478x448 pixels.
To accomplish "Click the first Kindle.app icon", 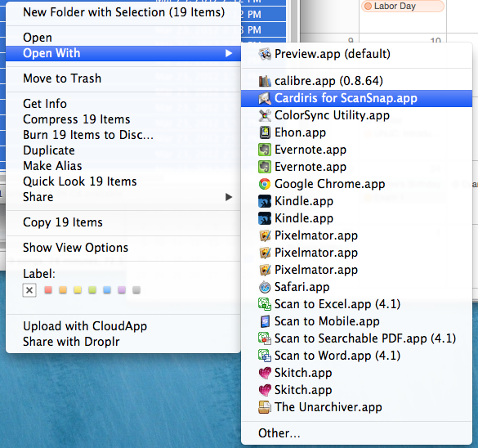I will 265,201.
